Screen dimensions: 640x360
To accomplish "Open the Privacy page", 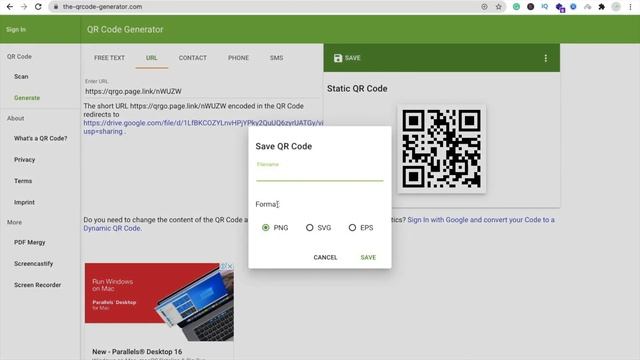I will pyautogui.click(x=24, y=160).
